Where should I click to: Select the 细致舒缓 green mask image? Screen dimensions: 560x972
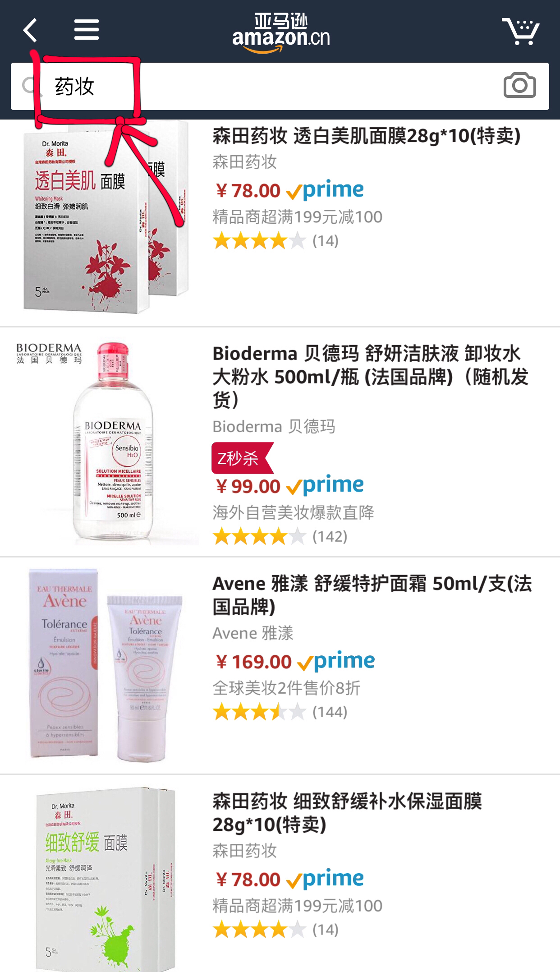(106, 880)
